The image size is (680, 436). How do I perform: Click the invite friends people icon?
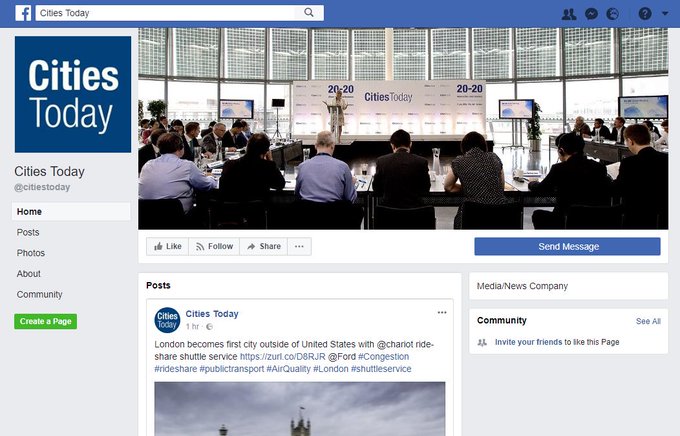[482, 342]
